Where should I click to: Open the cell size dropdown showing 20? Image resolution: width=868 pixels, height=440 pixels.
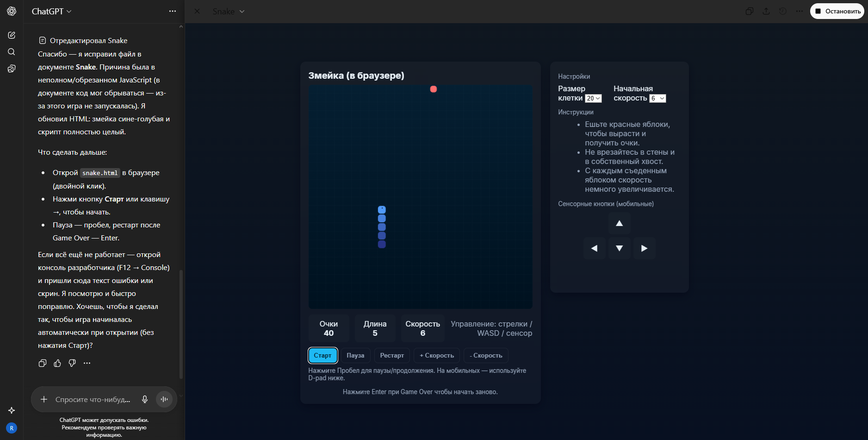click(x=593, y=98)
